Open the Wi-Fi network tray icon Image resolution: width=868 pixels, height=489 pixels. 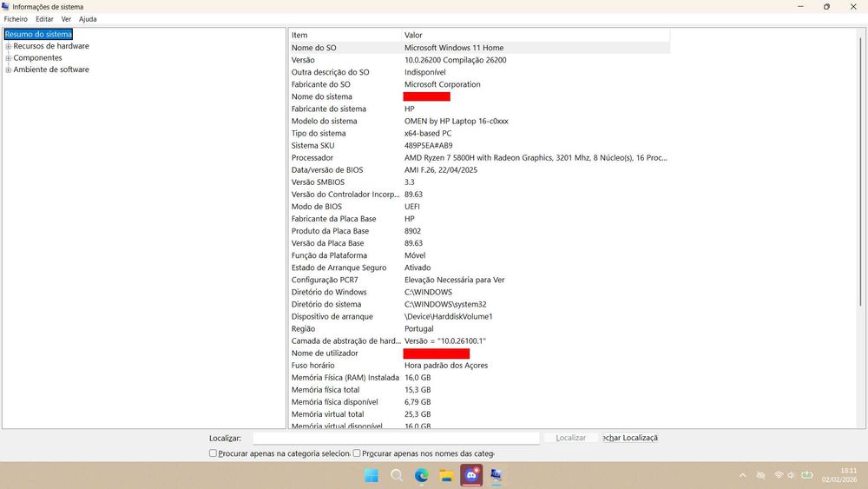point(779,475)
